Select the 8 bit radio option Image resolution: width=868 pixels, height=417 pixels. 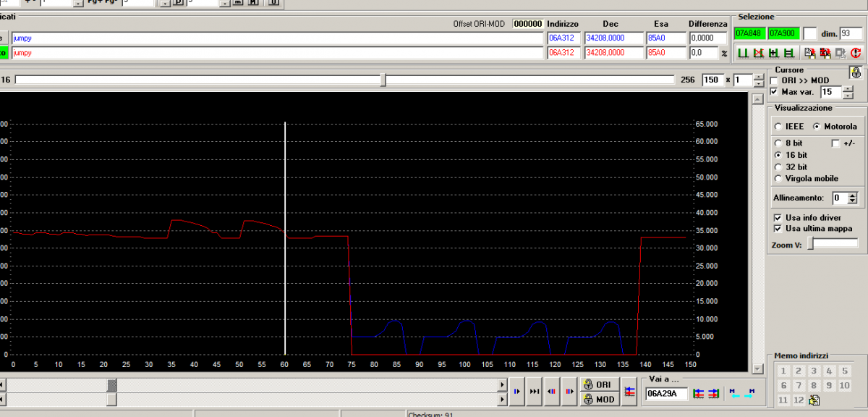(x=778, y=143)
